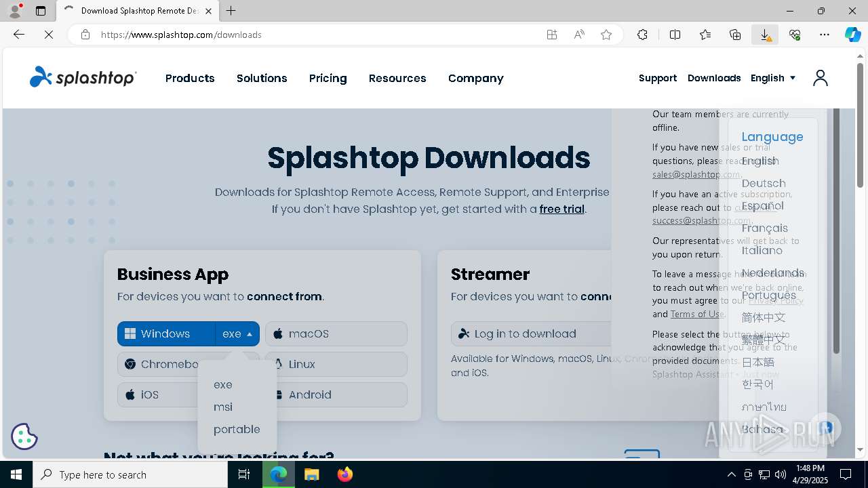
Task: View site information lock icon
Action: [85, 35]
